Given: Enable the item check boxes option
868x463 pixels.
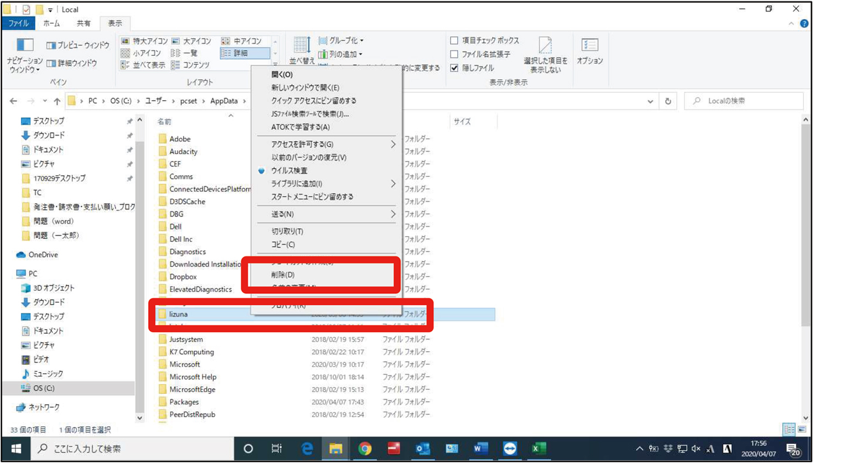Looking at the screenshot, I should click(x=454, y=40).
